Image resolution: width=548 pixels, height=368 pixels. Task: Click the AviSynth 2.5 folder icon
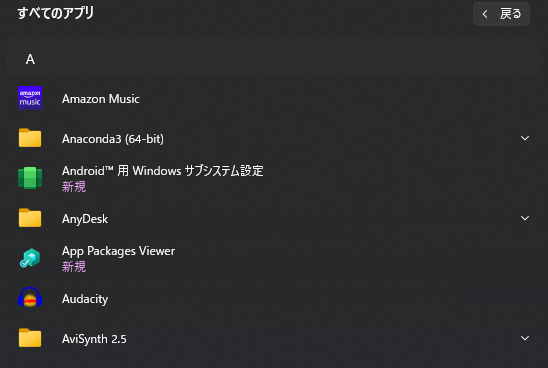[30, 338]
